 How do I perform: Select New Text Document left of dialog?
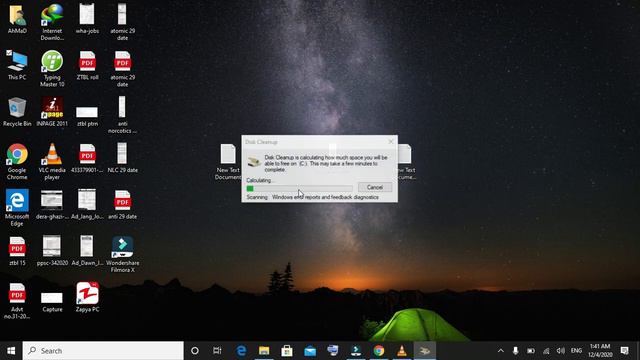(x=228, y=162)
